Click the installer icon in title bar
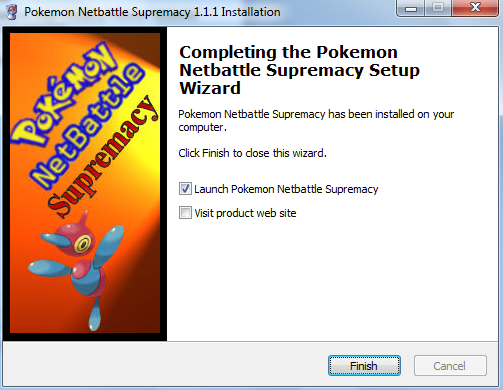503x390 pixels. (12, 12)
